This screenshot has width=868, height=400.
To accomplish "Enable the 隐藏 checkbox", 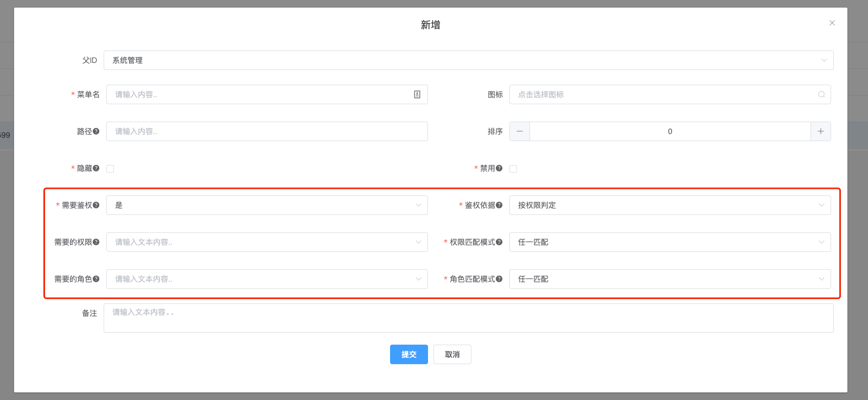I will pyautogui.click(x=110, y=169).
